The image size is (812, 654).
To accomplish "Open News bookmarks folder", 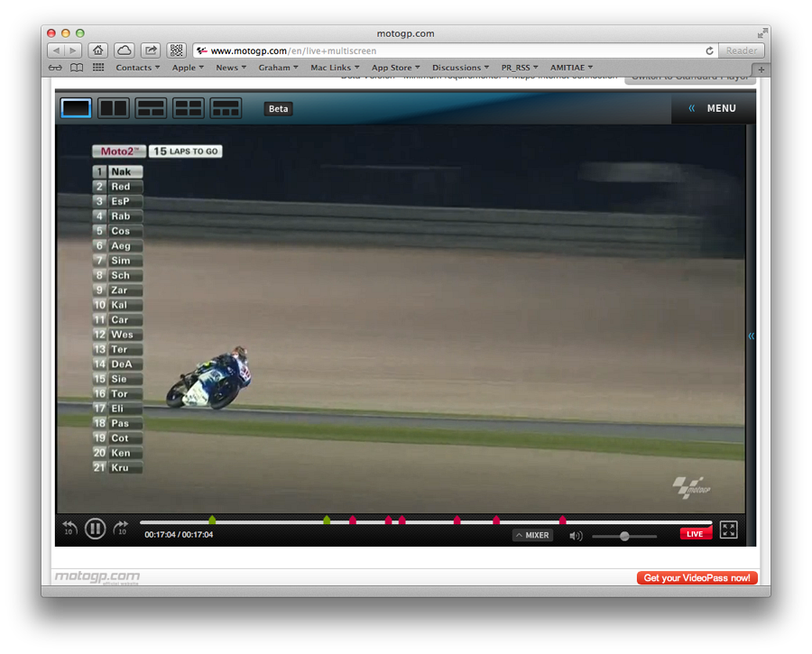I will click(x=231, y=68).
